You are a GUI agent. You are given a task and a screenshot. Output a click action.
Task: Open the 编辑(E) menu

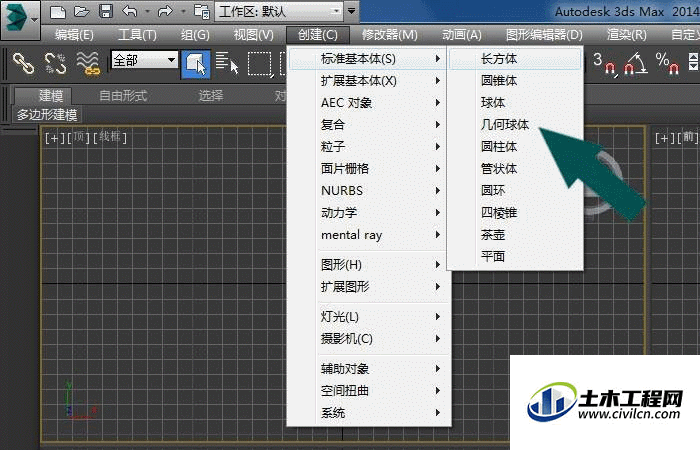pos(74,35)
